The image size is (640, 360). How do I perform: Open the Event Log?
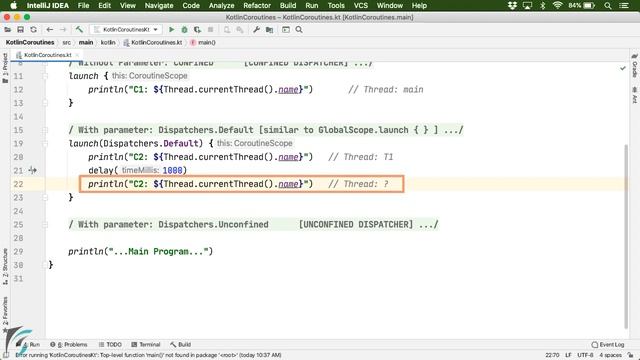pyautogui.click(x=608, y=344)
